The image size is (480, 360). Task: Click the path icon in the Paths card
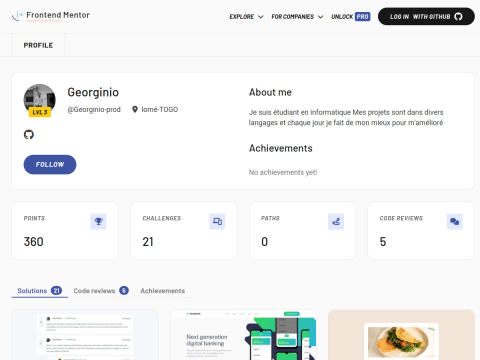336,221
